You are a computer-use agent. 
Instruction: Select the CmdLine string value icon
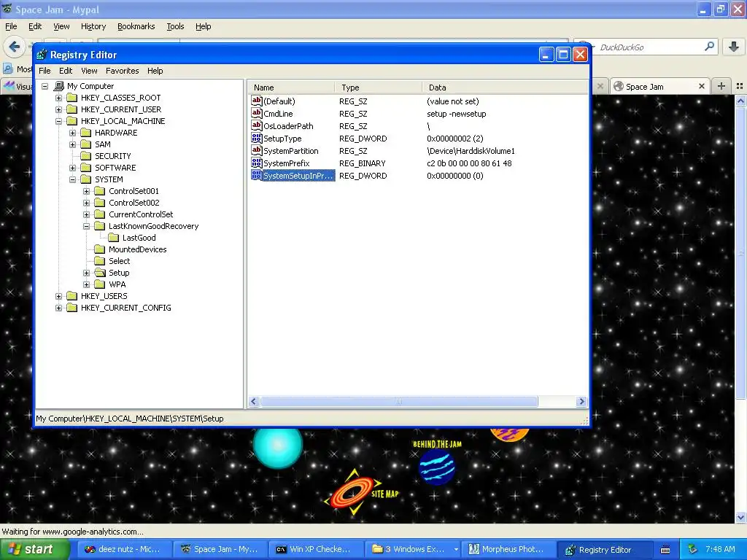pos(256,113)
